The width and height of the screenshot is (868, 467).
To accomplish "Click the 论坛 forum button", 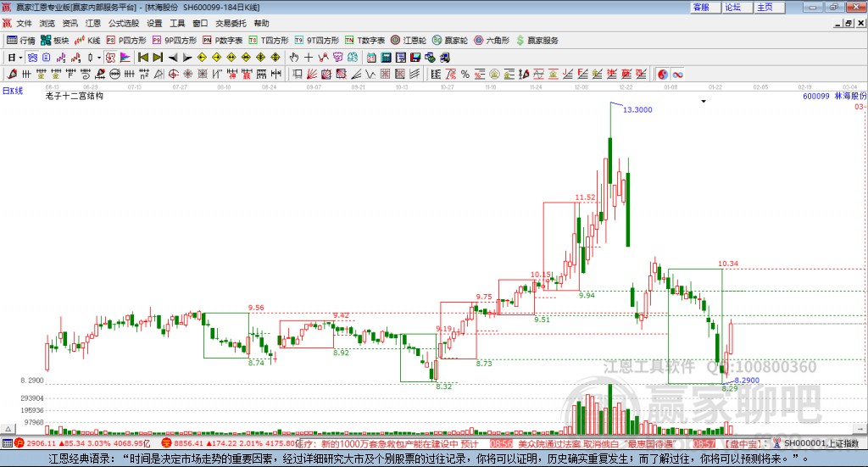I will [x=737, y=7].
